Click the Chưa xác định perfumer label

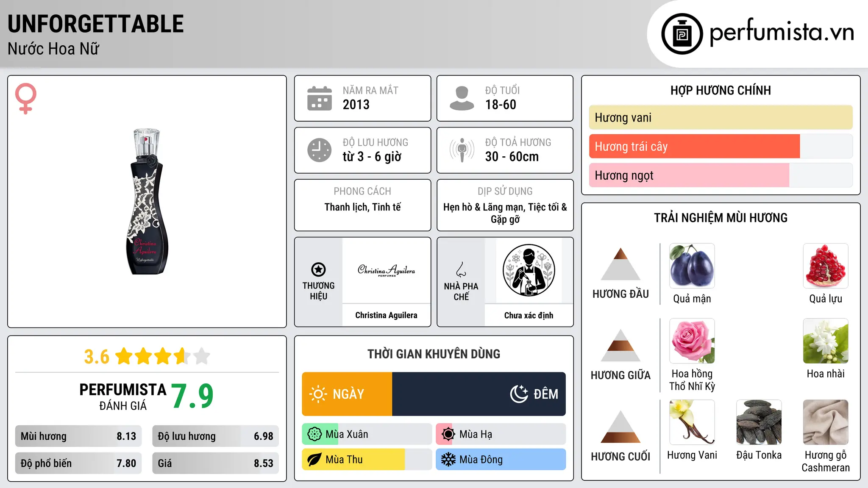[x=529, y=315]
